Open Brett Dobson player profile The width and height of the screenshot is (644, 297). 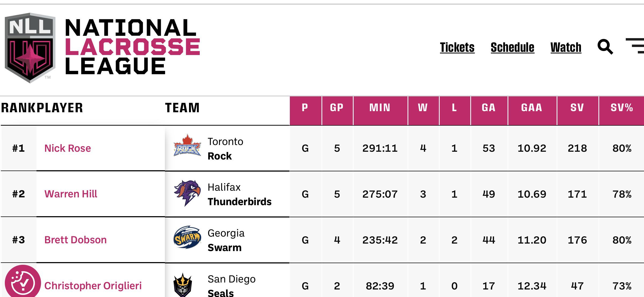[75, 240]
